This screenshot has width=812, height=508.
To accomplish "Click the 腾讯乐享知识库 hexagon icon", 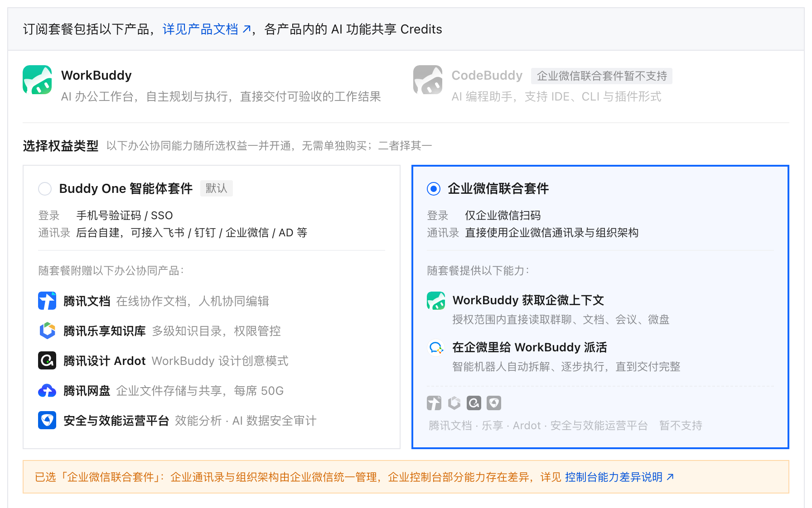I will [47, 331].
